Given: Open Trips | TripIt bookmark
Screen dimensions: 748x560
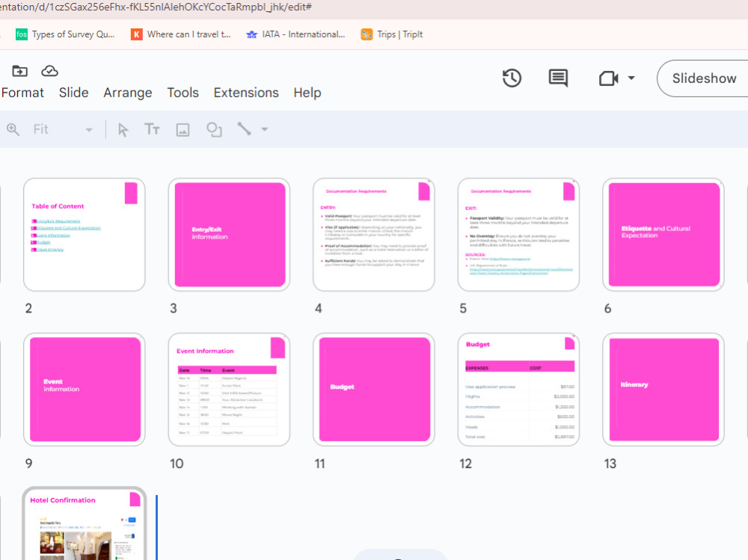Looking at the screenshot, I should point(392,34).
